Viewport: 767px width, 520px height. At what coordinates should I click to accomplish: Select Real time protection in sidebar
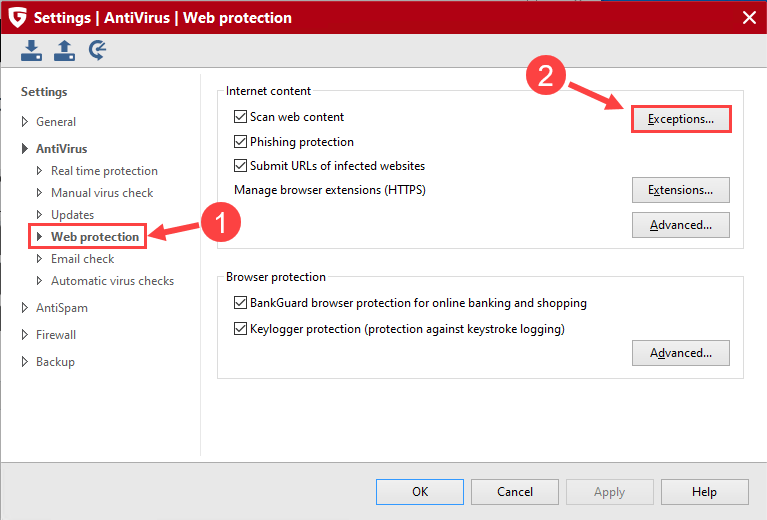click(x=104, y=171)
